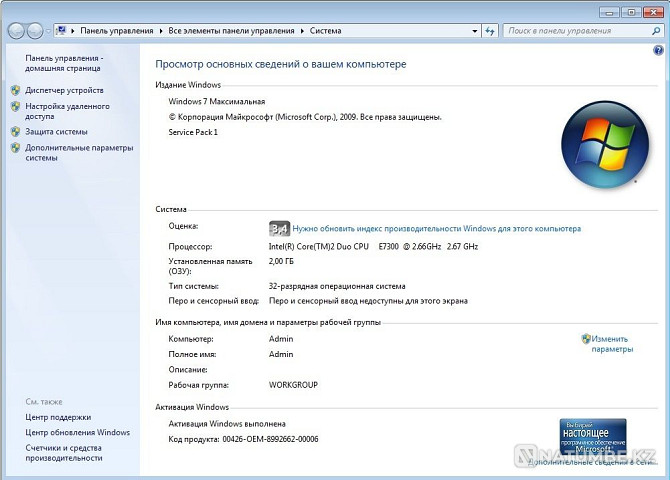Select Система breadcrumb

(x=326, y=31)
